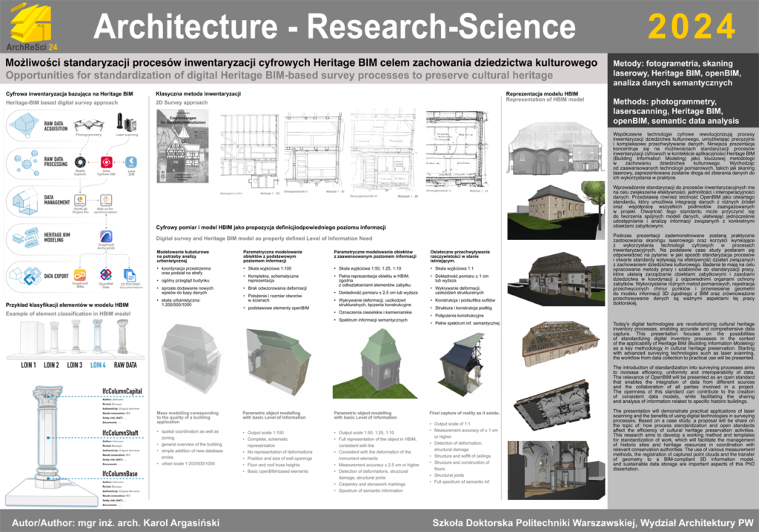The width and height of the screenshot is (759, 532).
Task: Select the highlighted LOIN 4 label
Action: (97, 365)
